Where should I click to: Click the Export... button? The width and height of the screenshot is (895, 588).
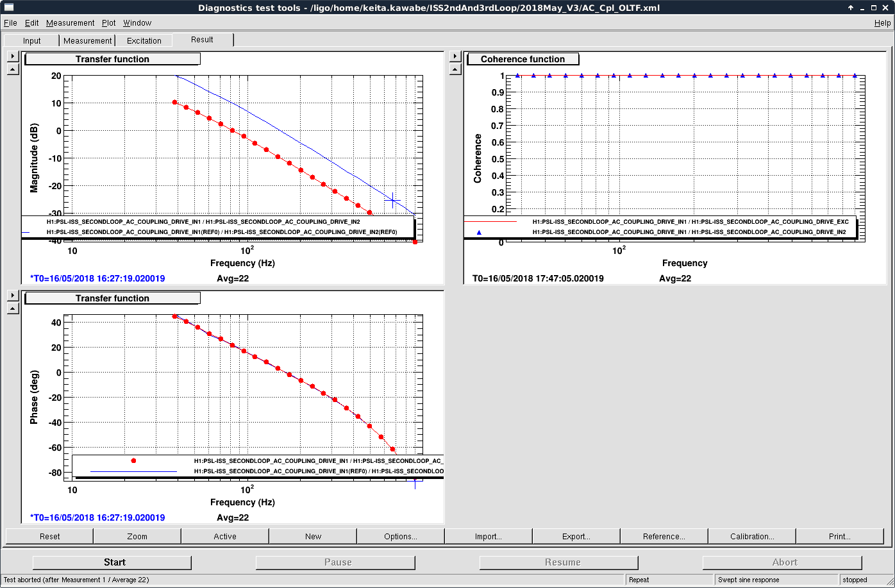tap(576, 536)
